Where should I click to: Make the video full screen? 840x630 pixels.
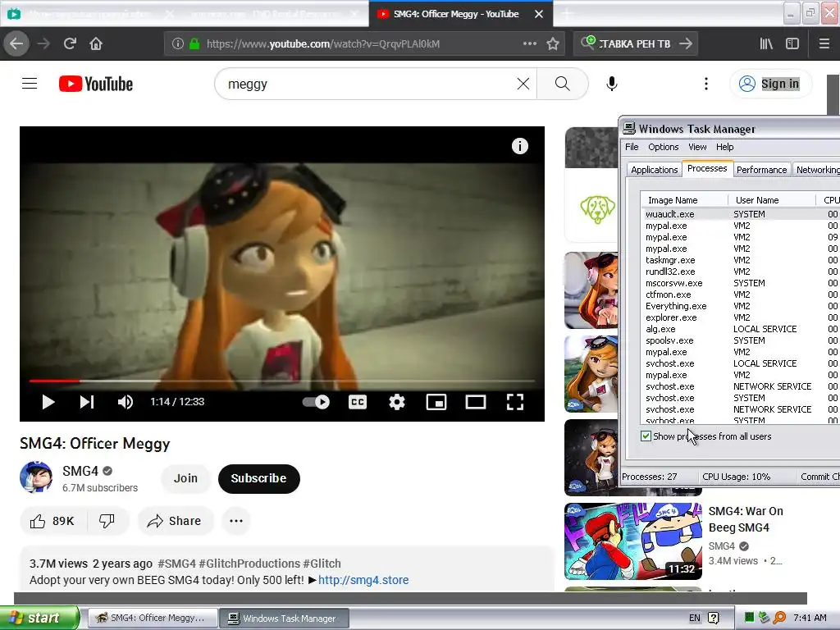(515, 402)
